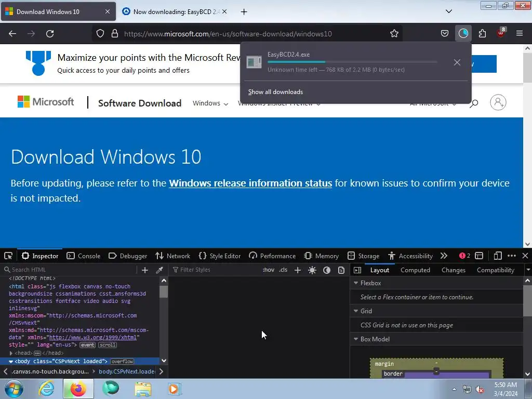Screen dimensions: 532x399
Task: Open the uBlock Origin extension icon
Action: click(x=501, y=33)
